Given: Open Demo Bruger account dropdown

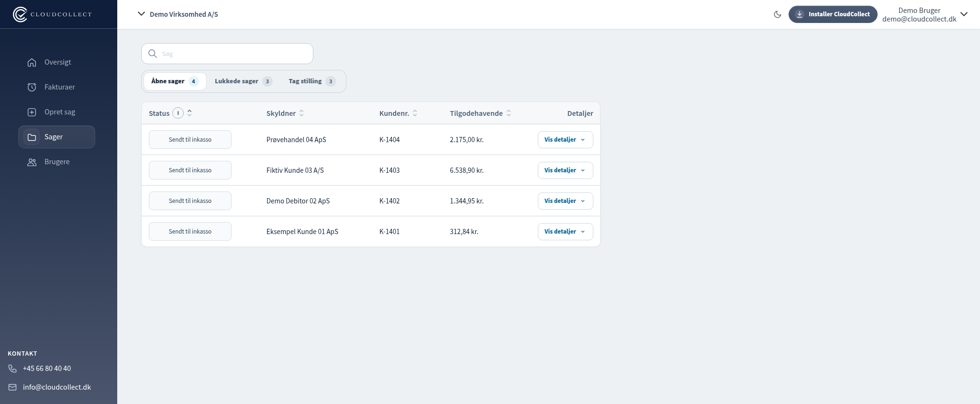Looking at the screenshot, I should tap(925, 14).
